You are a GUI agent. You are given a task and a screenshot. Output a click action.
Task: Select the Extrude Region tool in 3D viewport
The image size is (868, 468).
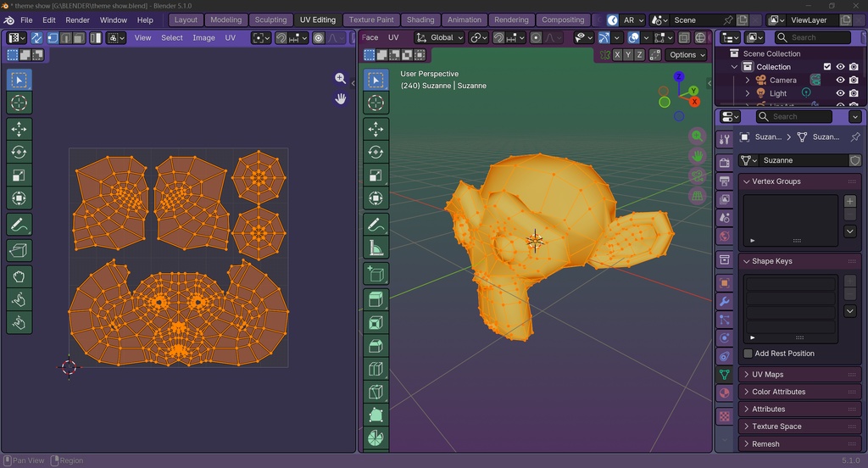(376, 299)
